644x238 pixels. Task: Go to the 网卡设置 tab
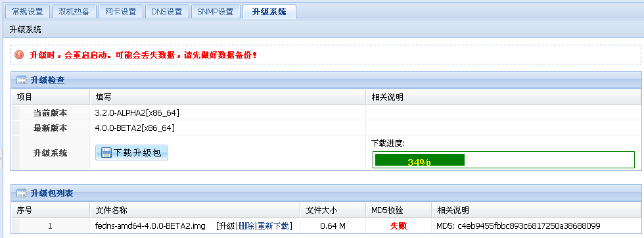(x=120, y=12)
